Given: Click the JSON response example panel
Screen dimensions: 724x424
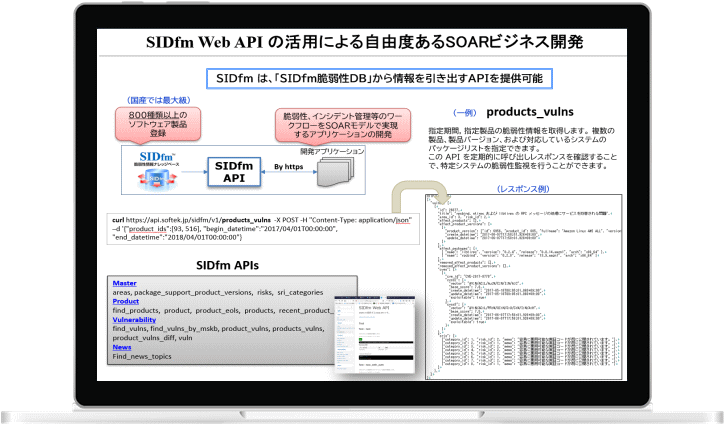Looking at the screenshot, I should tap(524, 287).
